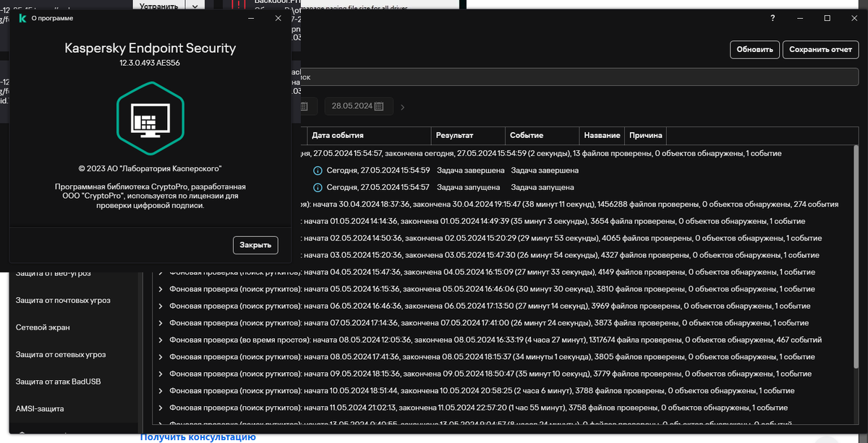The height and width of the screenshot is (443, 868).
Task: Select the 'Сегодня, 27.05.2024 15:54:59' date cell
Action: [378, 171]
